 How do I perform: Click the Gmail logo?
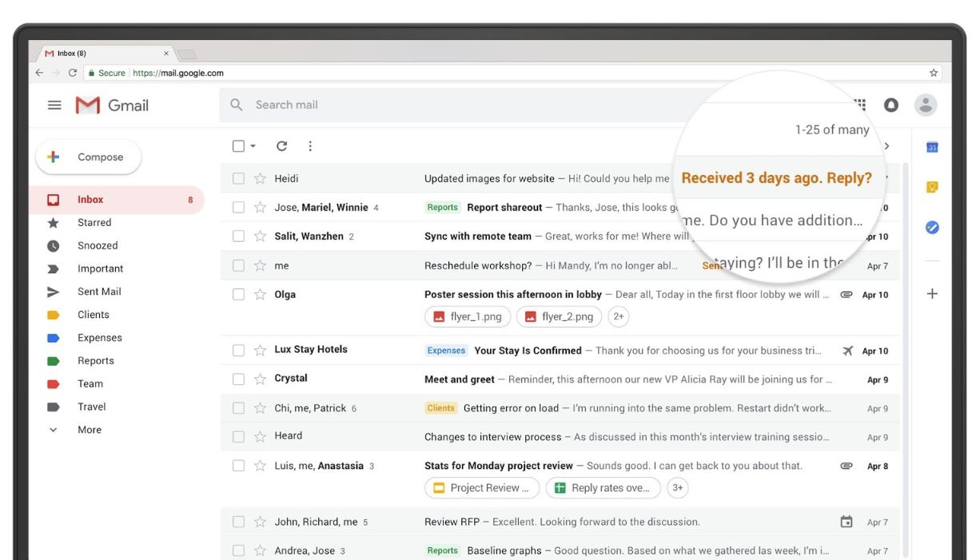pyautogui.click(x=112, y=105)
